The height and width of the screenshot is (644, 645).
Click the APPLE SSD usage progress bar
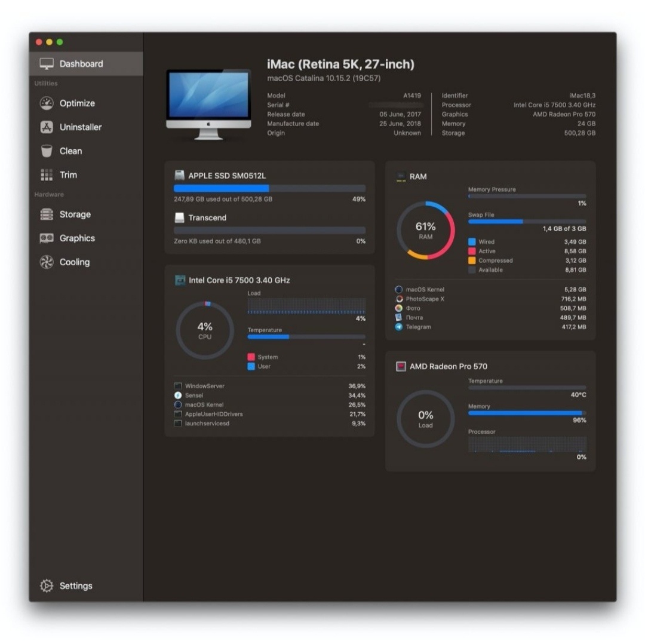point(270,188)
